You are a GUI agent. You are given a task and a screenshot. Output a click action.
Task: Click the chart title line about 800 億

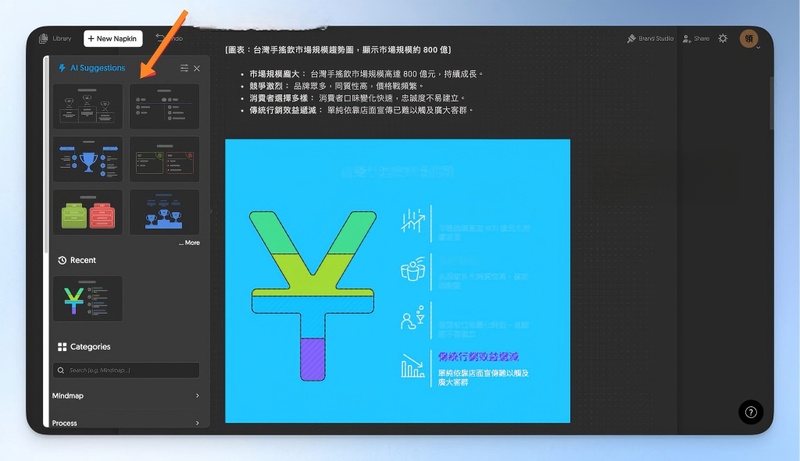pyautogui.click(x=339, y=49)
